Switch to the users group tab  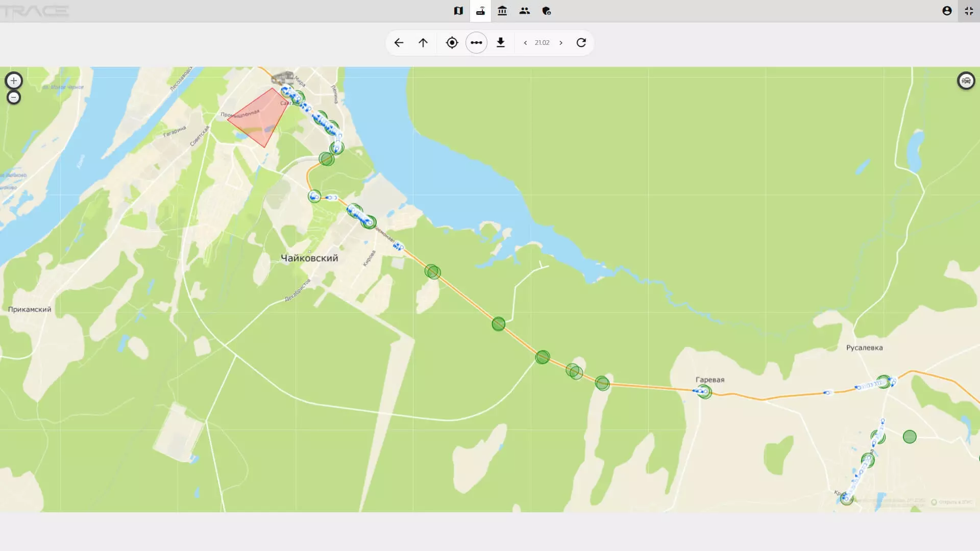pos(524,11)
